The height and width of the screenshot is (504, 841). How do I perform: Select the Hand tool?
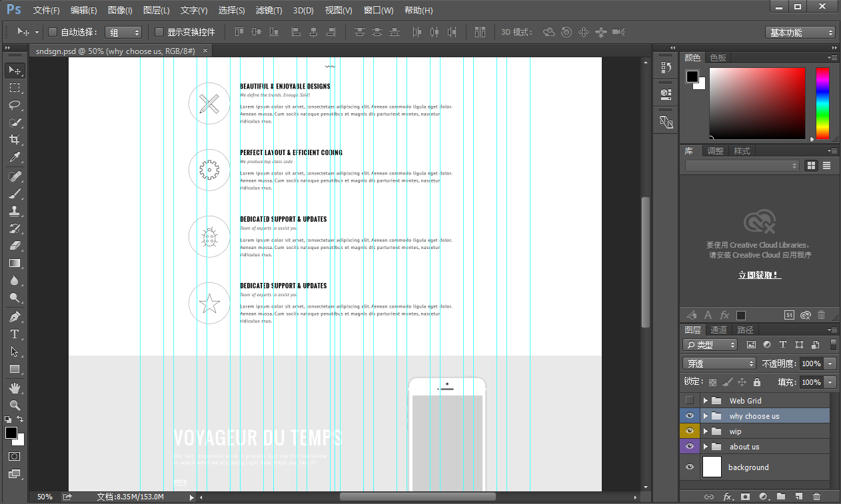15,387
